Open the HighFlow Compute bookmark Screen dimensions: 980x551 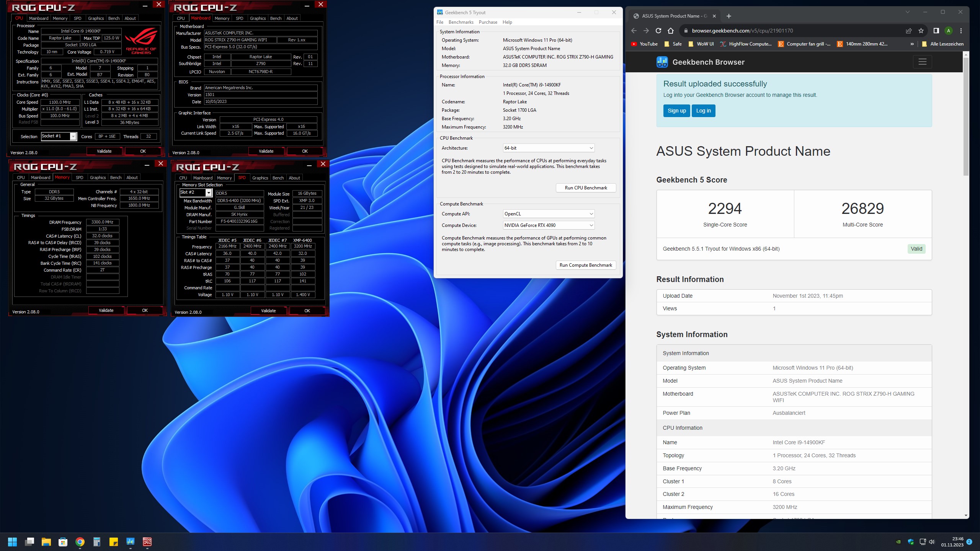coord(746,44)
